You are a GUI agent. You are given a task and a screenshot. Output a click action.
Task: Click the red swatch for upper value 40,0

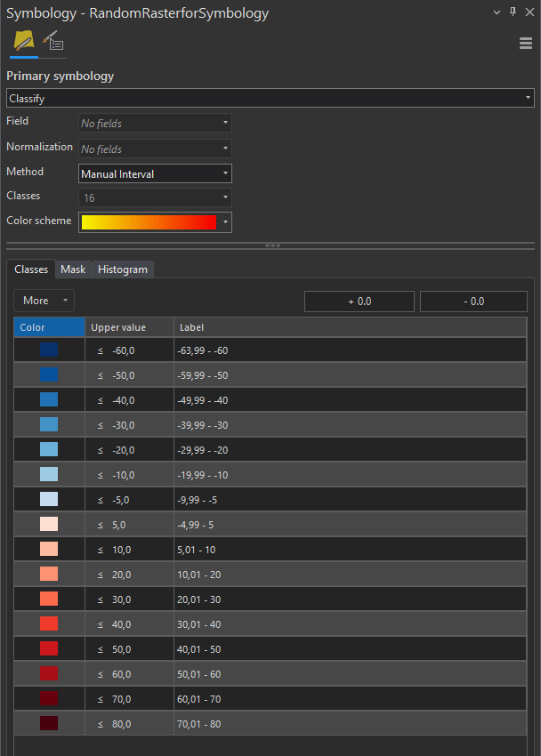click(x=49, y=623)
